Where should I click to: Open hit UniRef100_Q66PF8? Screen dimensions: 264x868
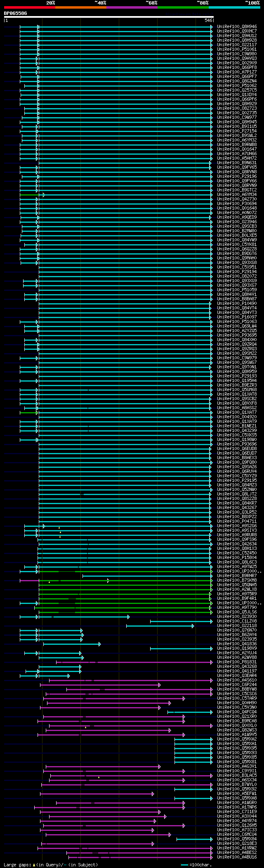click(x=237, y=68)
